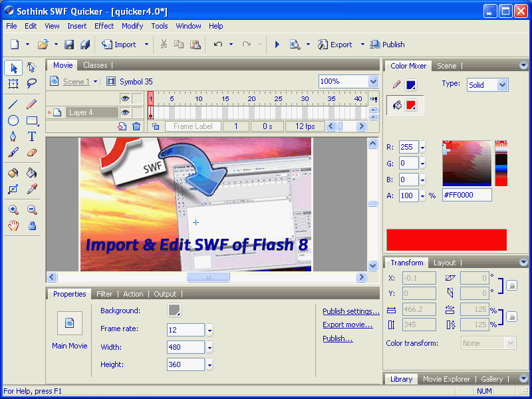Viewport: 532px width, 399px height.
Task: Undo the last action
Action: pyautogui.click(x=218, y=45)
